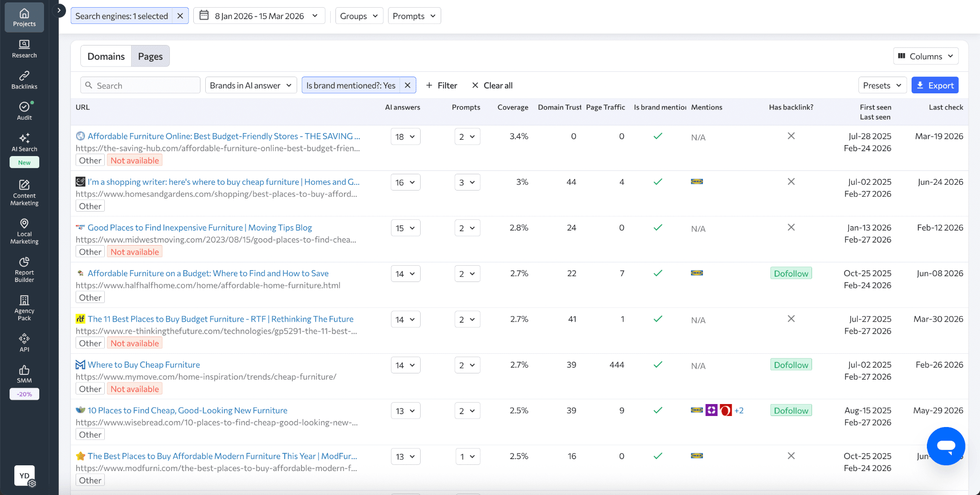
Task: Open '10 Places to Find Cheap' page link
Action: (x=188, y=410)
